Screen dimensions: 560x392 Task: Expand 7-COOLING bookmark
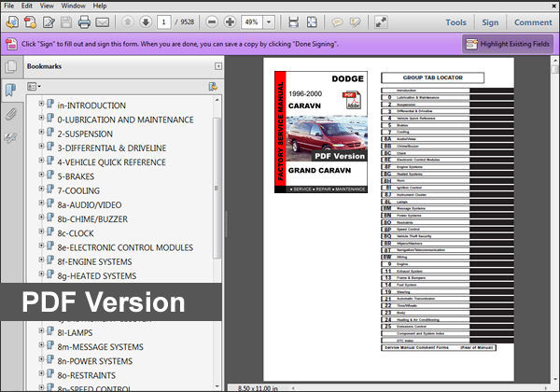coord(41,189)
